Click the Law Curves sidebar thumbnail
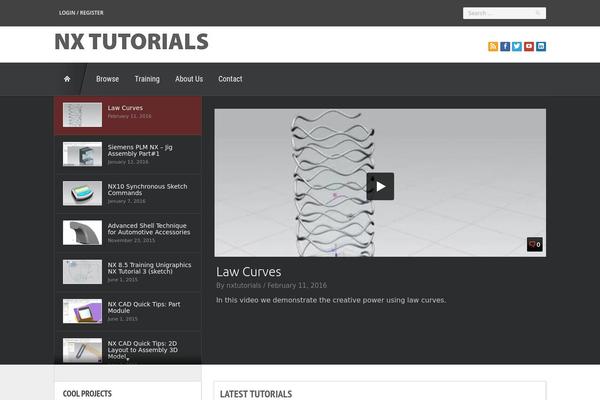 (82, 114)
